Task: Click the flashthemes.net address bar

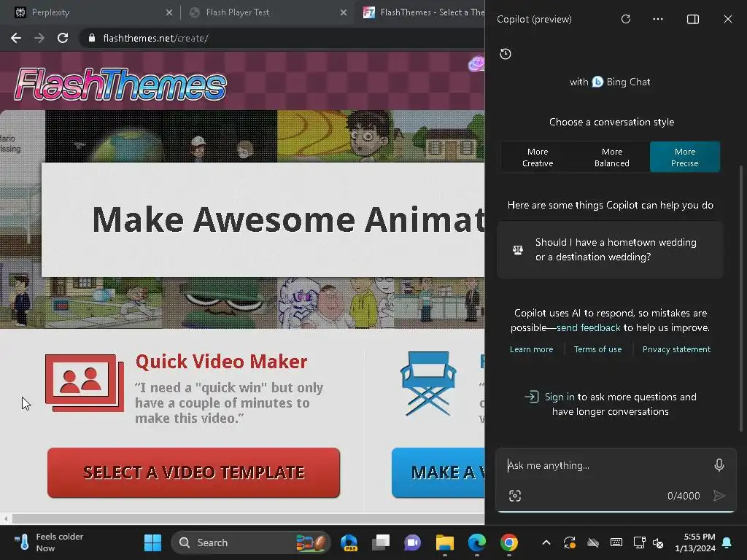Action: (281, 38)
